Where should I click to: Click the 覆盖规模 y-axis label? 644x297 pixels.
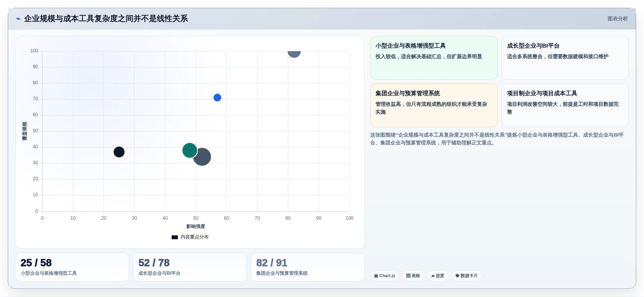pos(25,131)
